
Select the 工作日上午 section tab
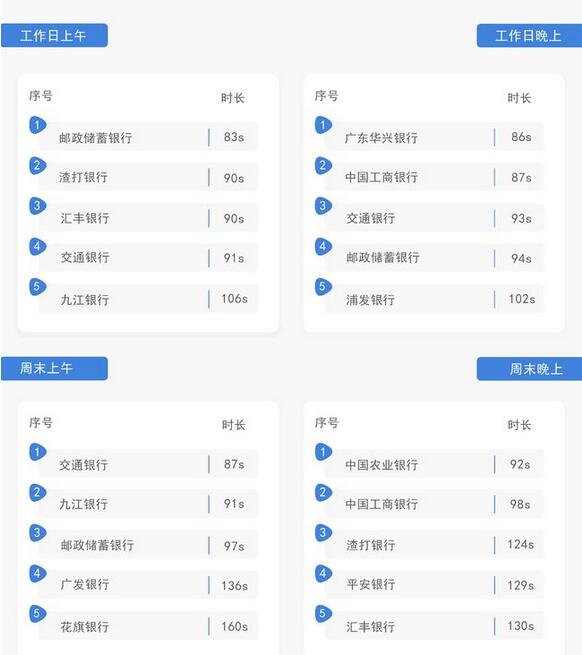pyautogui.click(x=54, y=36)
